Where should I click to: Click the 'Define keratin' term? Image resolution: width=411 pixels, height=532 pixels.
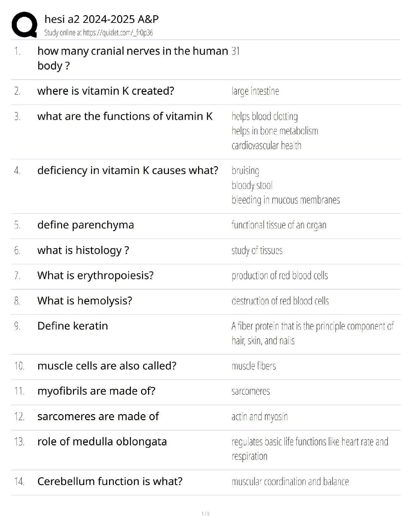[x=73, y=326]
